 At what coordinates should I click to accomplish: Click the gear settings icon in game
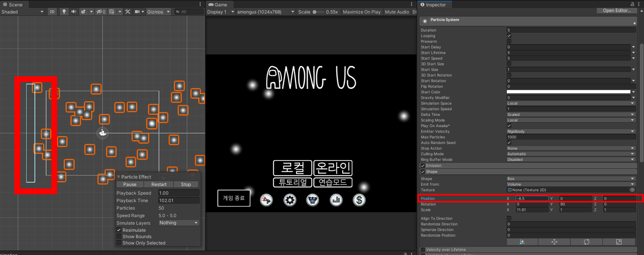coord(290,200)
